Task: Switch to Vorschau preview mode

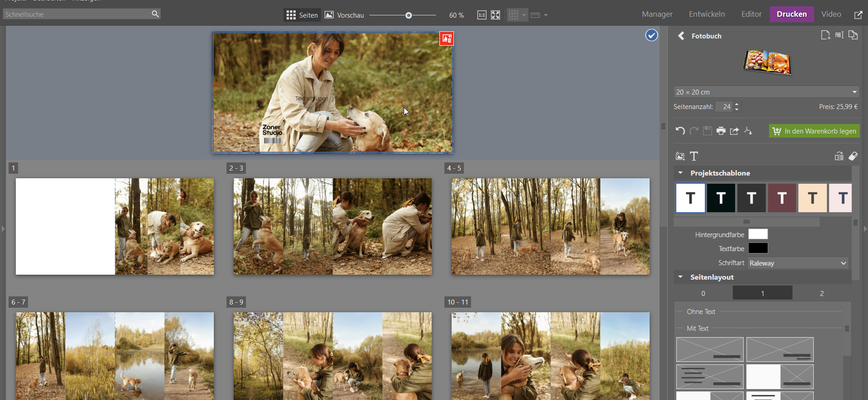Action: 344,15
